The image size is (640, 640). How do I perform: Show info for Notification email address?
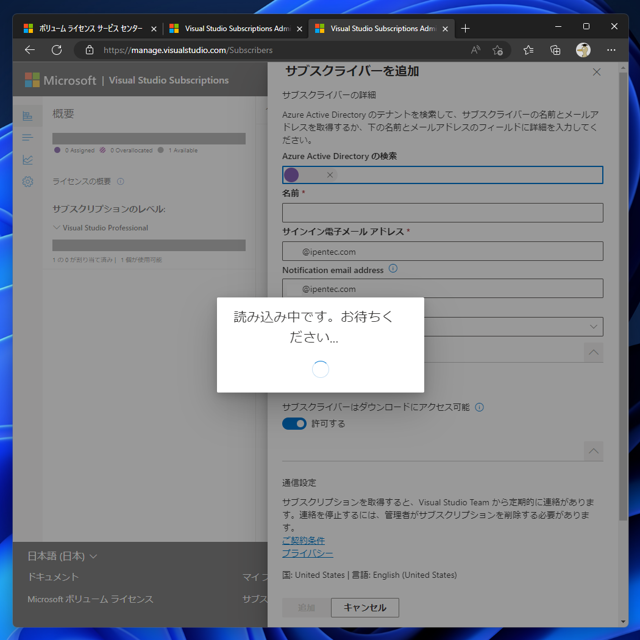393,269
